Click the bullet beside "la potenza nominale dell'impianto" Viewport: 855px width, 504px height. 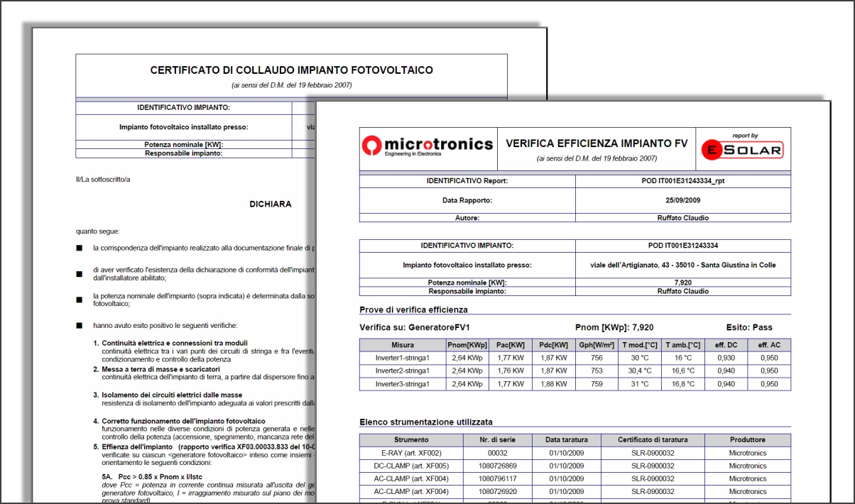(80, 300)
